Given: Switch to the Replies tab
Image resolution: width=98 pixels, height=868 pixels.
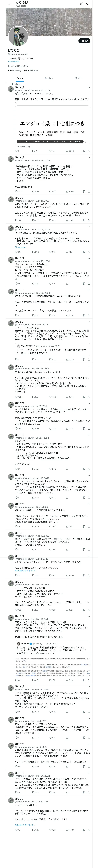Looking at the screenshot, I should (x=49, y=78).
